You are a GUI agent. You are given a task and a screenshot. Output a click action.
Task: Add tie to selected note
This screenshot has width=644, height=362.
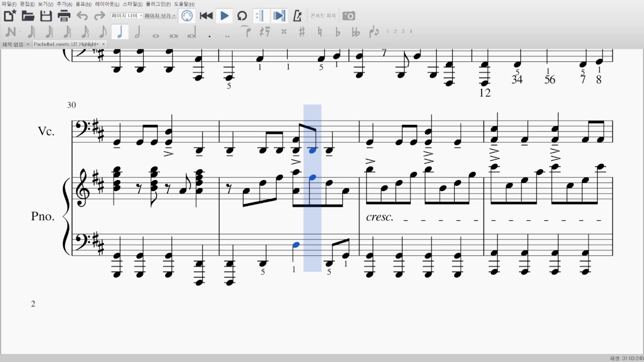point(246,32)
